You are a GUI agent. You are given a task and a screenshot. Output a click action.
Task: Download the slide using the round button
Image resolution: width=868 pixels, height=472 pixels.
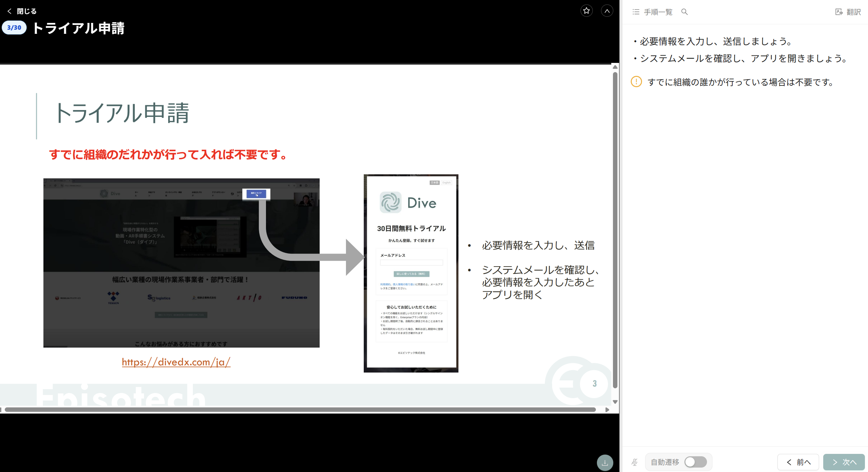point(605,463)
